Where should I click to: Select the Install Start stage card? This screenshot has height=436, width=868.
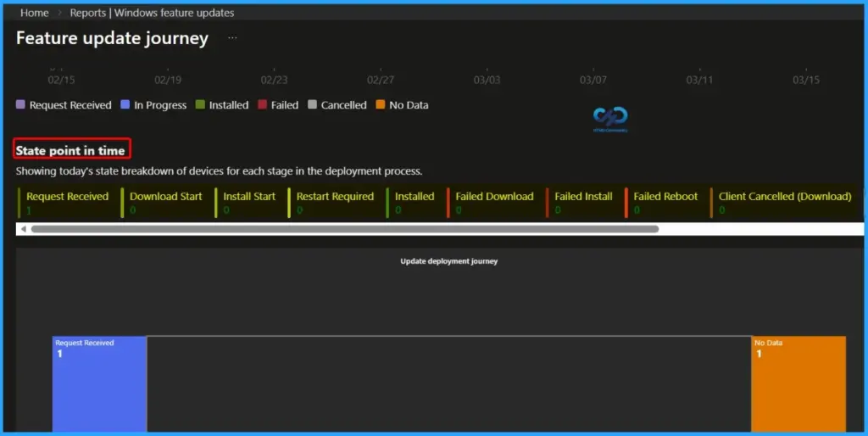[248, 203]
